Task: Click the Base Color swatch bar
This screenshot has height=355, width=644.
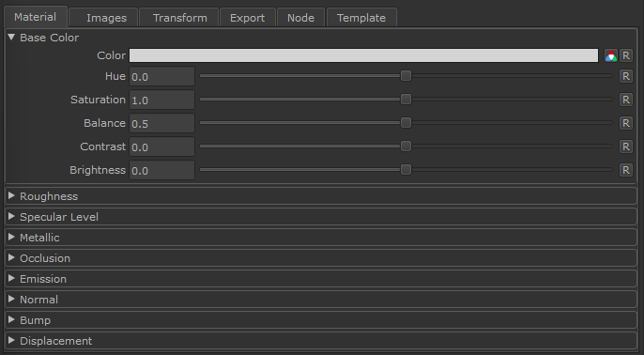Action: click(x=363, y=55)
